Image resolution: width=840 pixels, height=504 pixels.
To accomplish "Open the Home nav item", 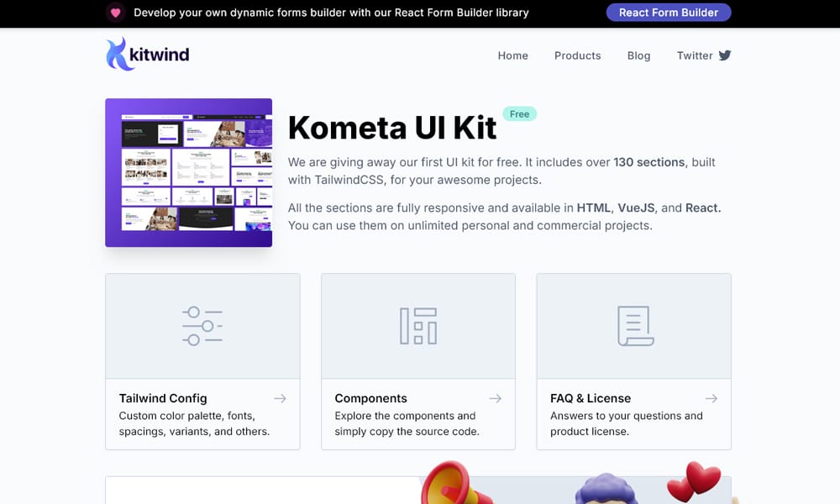I will [x=512, y=55].
